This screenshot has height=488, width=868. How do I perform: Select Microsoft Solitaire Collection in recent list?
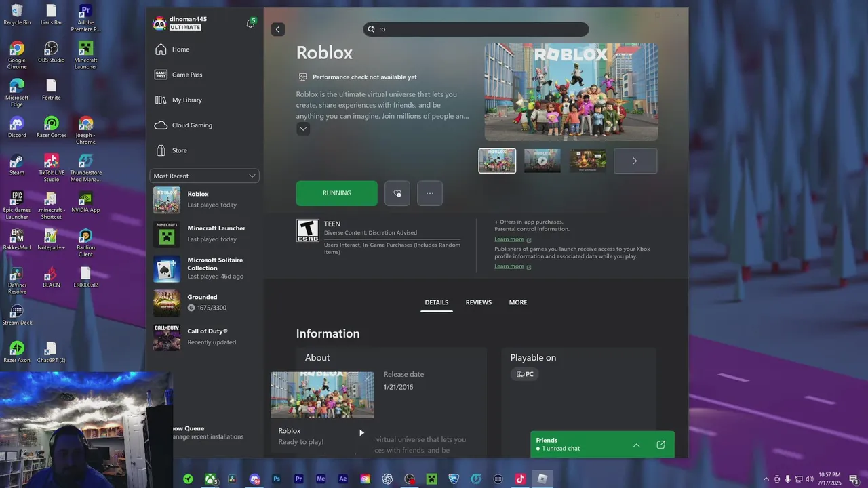[204, 268]
